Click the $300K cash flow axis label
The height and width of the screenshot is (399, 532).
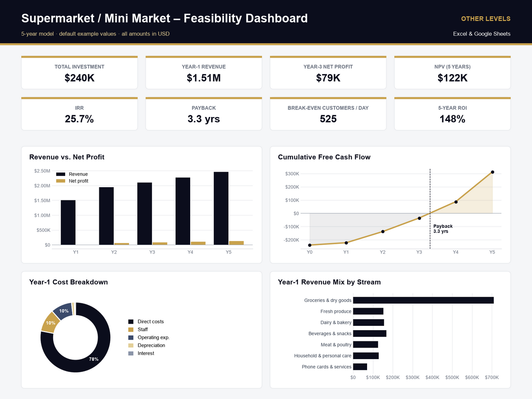[x=292, y=174]
